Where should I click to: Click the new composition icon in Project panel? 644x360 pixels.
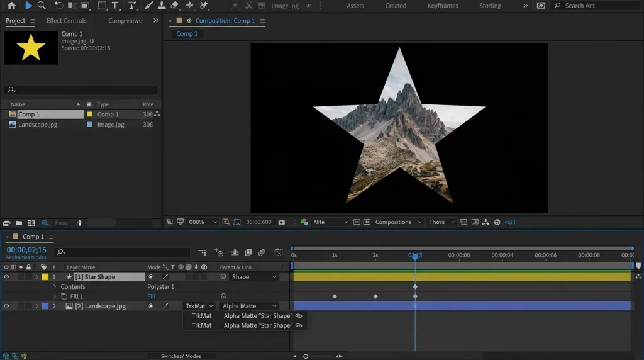click(31, 223)
